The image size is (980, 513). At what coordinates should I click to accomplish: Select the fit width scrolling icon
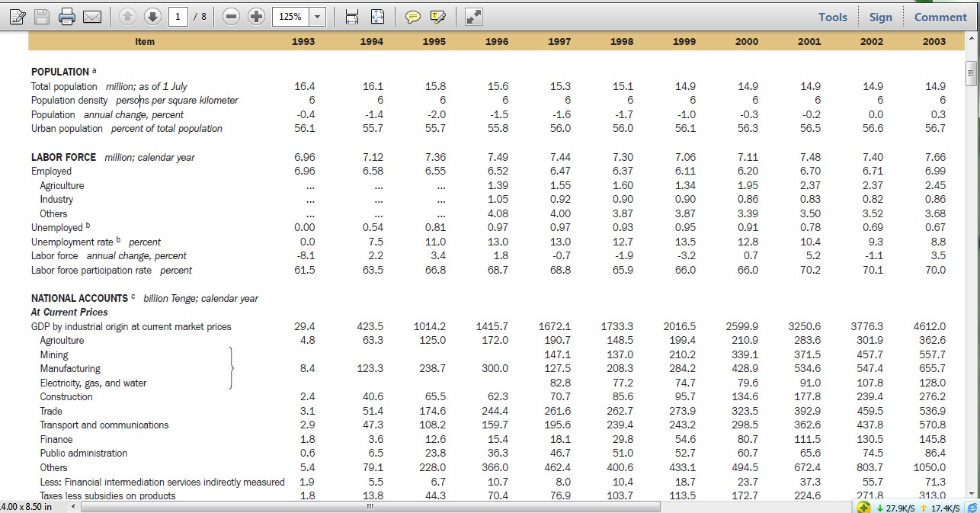pyautogui.click(x=352, y=16)
